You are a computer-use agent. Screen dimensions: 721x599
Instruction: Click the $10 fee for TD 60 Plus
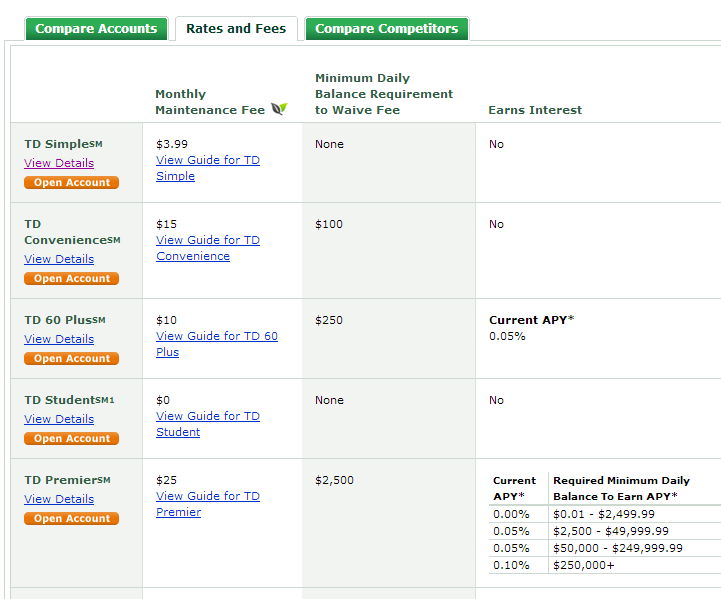pos(166,320)
